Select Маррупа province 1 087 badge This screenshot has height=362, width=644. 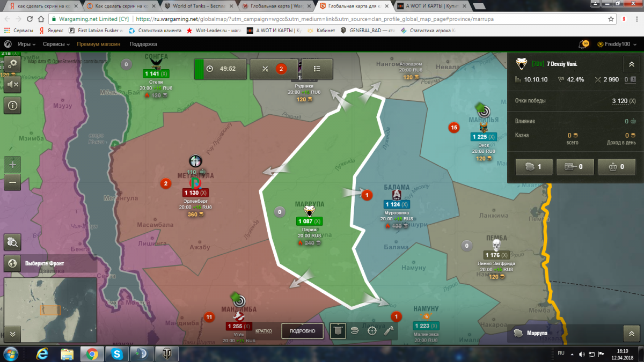[310, 221]
